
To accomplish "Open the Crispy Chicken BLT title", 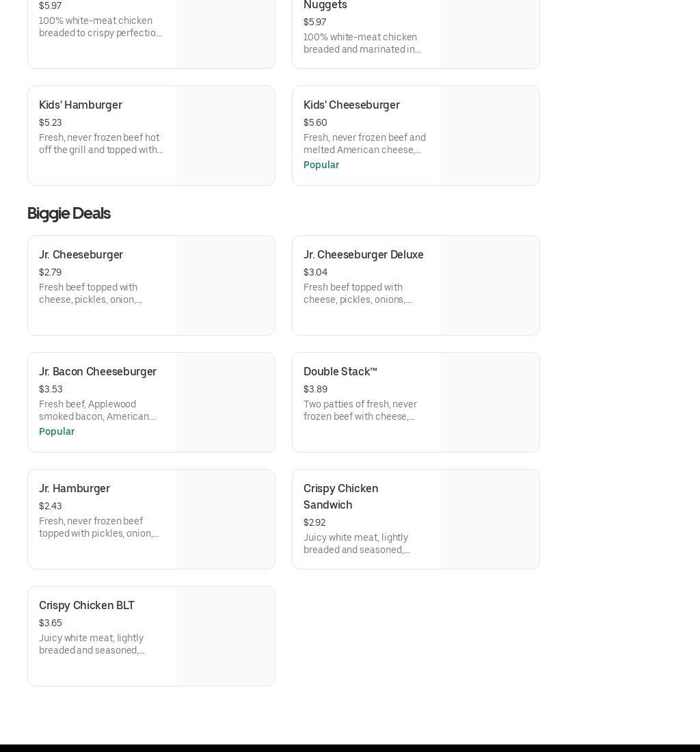I will 87,606.
